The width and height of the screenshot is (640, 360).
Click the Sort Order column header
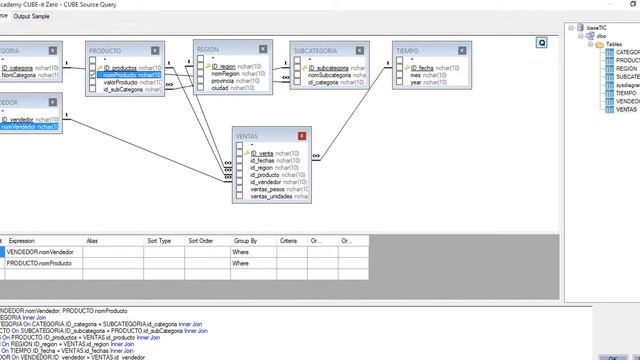207,241
